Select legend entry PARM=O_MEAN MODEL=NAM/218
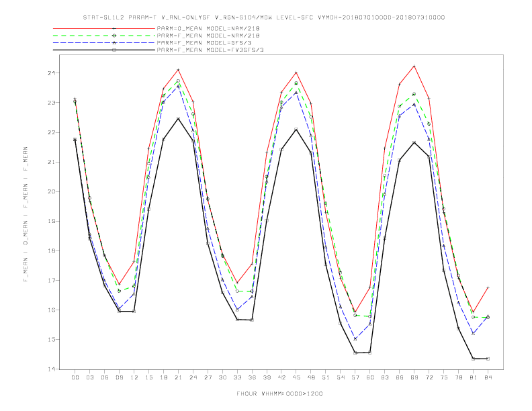This screenshot has width=532, height=411. (208, 28)
